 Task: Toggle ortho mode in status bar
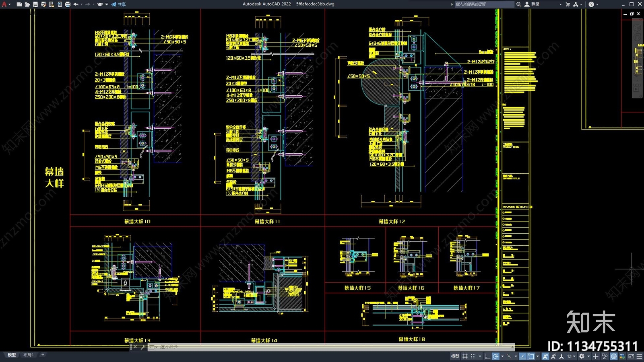click(487, 356)
